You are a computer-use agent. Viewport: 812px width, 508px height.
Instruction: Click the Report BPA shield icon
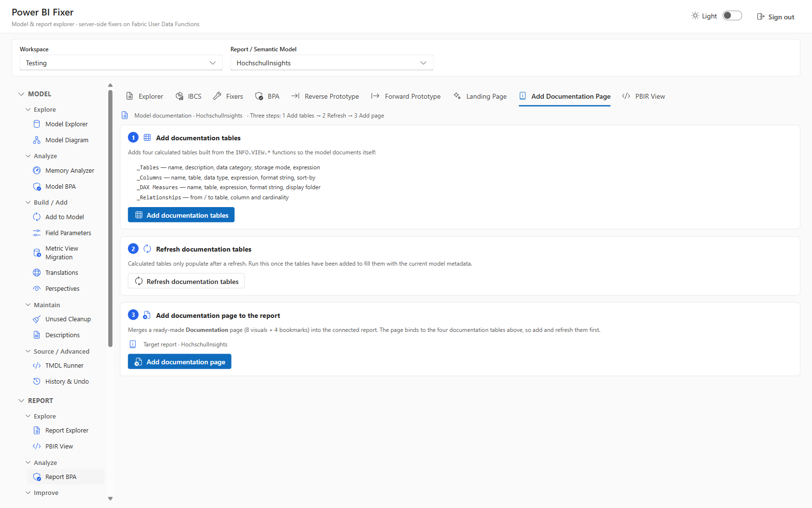[37, 477]
